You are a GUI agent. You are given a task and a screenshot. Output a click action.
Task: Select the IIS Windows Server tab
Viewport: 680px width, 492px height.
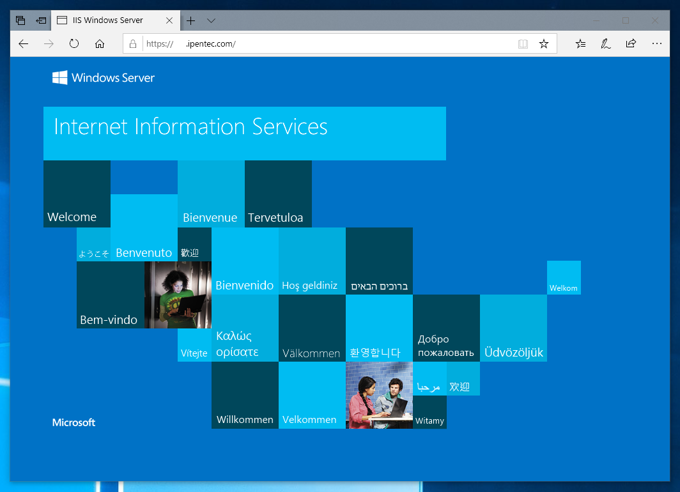click(115, 20)
